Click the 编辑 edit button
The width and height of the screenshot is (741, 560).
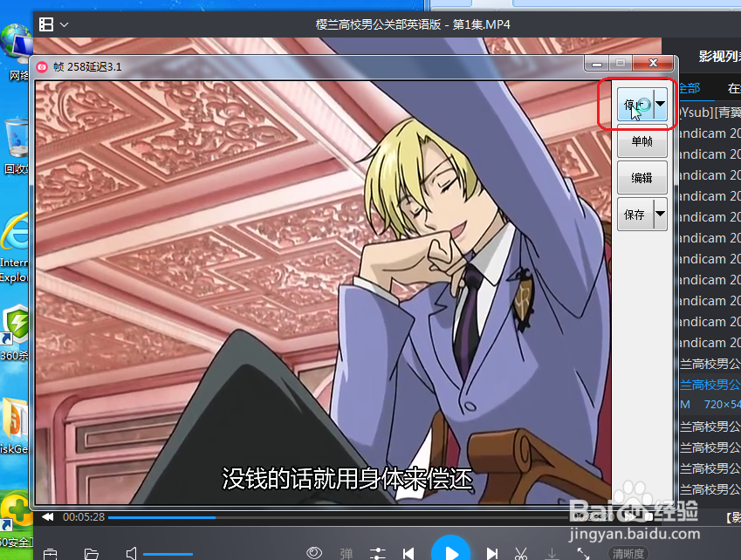[642, 178]
